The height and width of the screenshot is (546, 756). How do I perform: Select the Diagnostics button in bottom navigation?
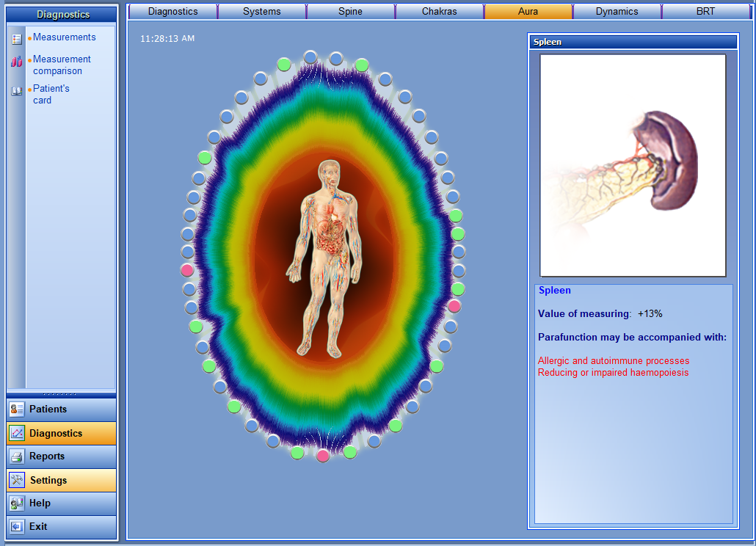tap(61, 433)
